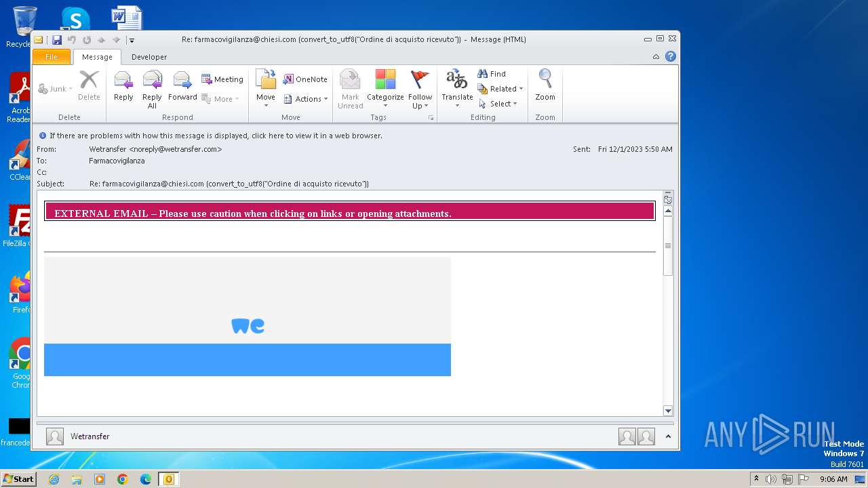The height and width of the screenshot is (488, 868).
Task: Click the blue banner below We logo
Action: pyautogui.click(x=248, y=360)
